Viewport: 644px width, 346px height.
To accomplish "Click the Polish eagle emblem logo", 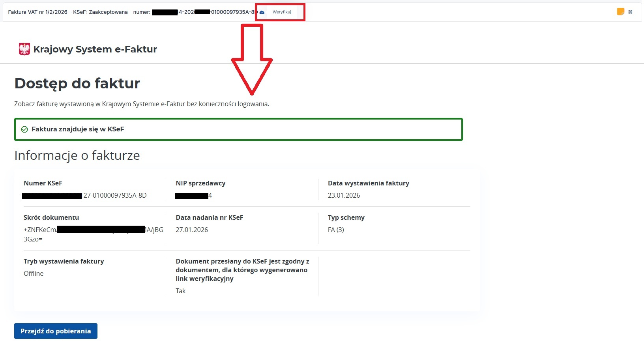I will pos(24,49).
